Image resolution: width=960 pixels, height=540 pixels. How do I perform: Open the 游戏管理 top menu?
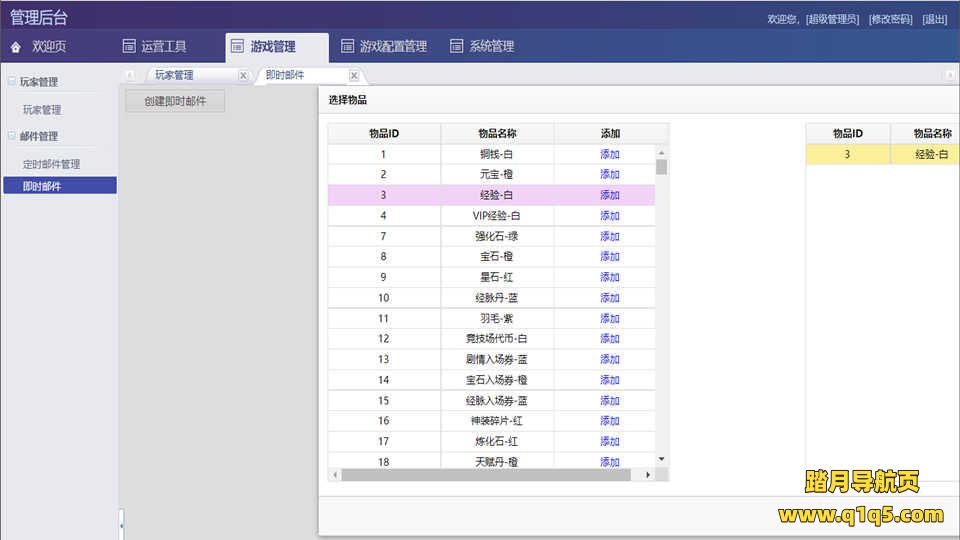272,46
